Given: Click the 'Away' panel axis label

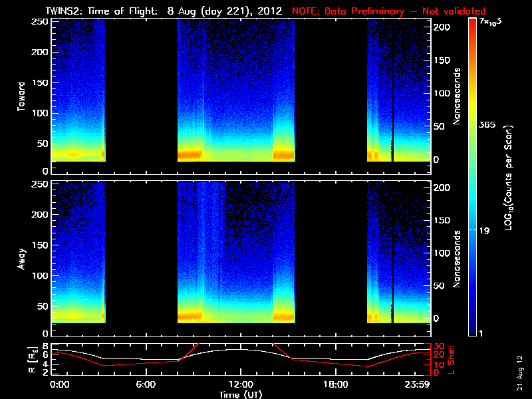Looking at the screenshot, I should point(21,259).
